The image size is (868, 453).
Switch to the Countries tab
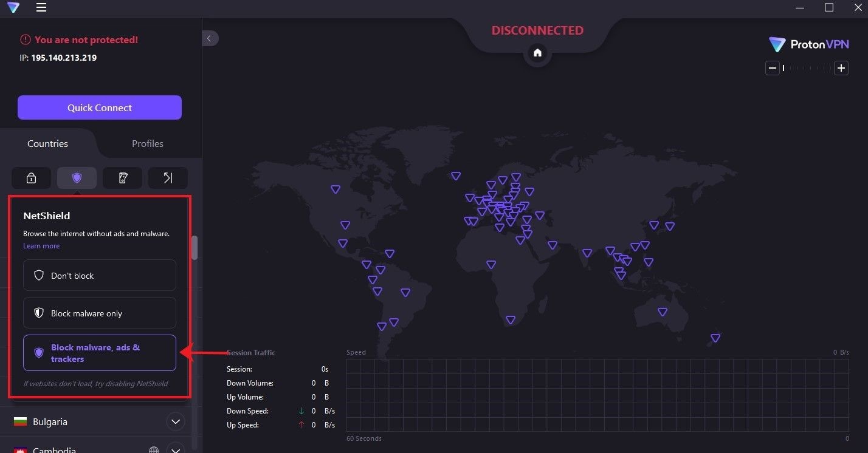click(x=47, y=144)
